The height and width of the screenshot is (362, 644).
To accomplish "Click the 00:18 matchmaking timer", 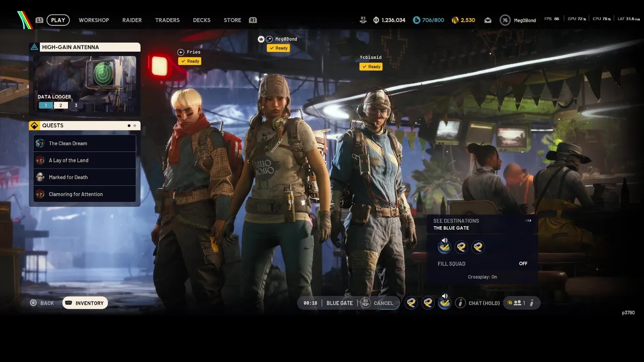I will tap(310, 303).
